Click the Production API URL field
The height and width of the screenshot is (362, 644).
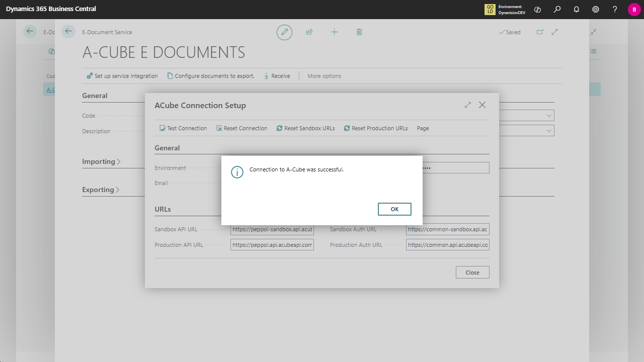[272, 245]
